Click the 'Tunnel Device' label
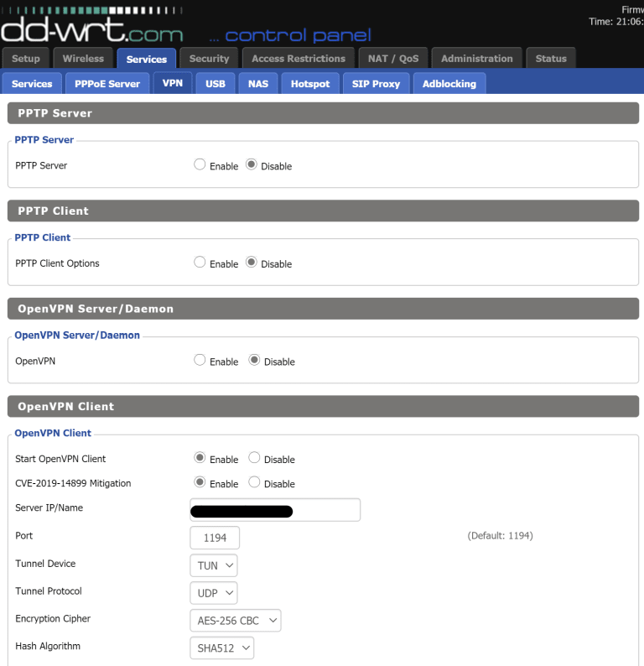Image resolution: width=644 pixels, height=666 pixels. (x=45, y=563)
